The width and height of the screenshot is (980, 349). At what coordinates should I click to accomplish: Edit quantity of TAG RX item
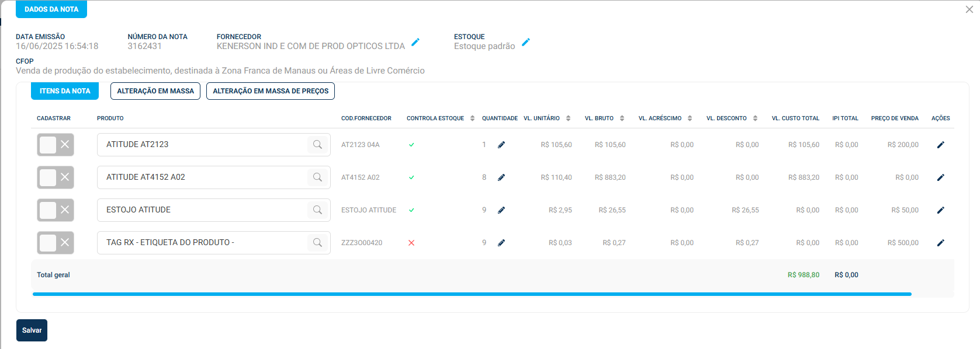click(x=501, y=243)
